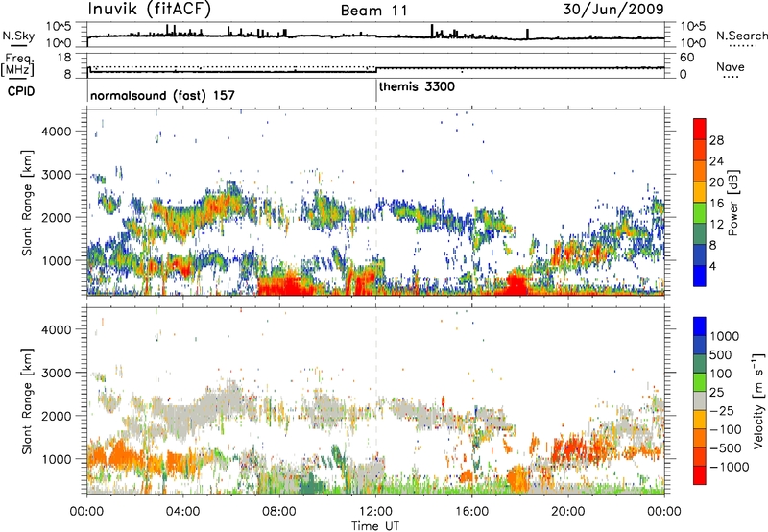
Task: Click the frequency axis value 18
Action: click(x=64, y=58)
